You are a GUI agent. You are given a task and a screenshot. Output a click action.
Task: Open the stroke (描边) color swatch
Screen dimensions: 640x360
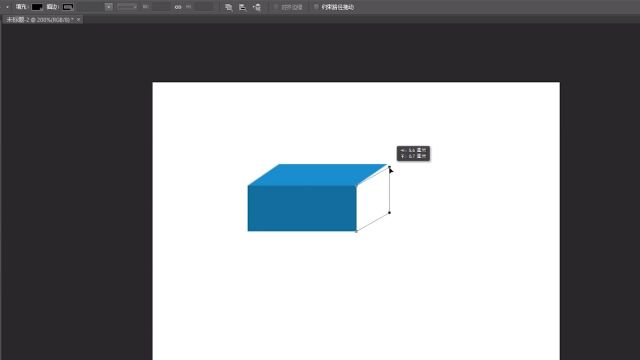68,7
